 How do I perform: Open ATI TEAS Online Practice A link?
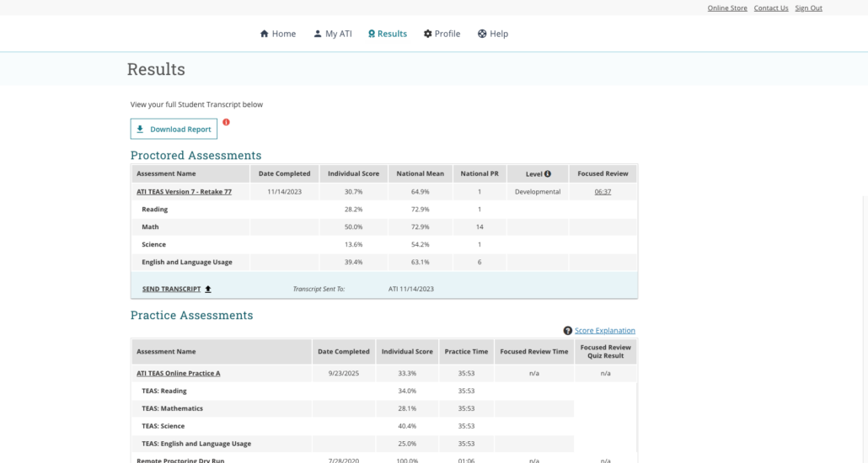click(179, 374)
